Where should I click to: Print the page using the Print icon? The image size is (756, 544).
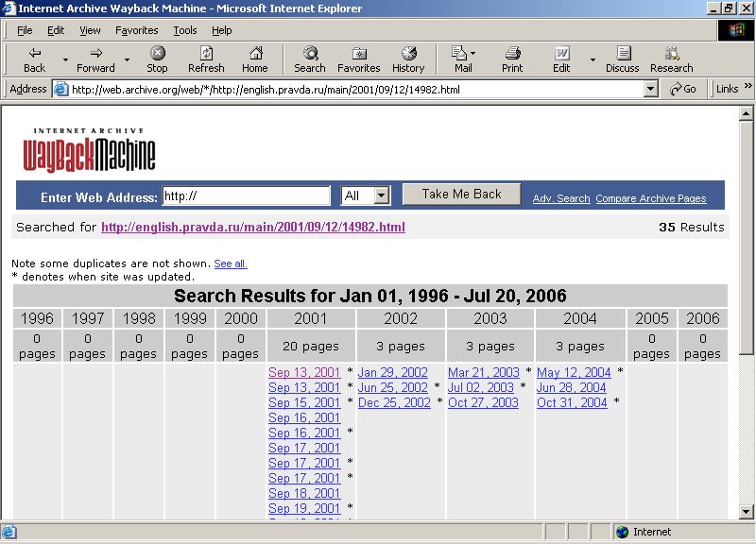(x=512, y=53)
